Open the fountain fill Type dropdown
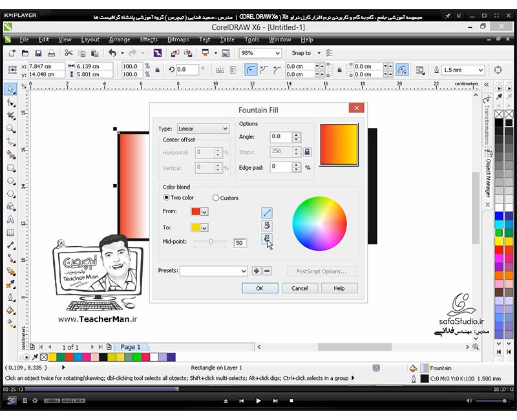Screen dimensions: 517x420 pyautogui.click(x=203, y=129)
